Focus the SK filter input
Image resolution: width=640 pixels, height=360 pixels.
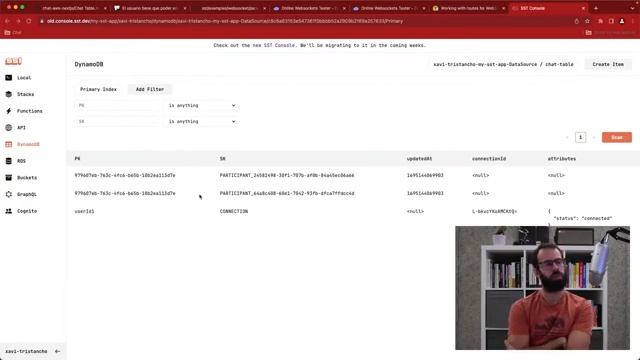pyautogui.click(x=118, y=121)
